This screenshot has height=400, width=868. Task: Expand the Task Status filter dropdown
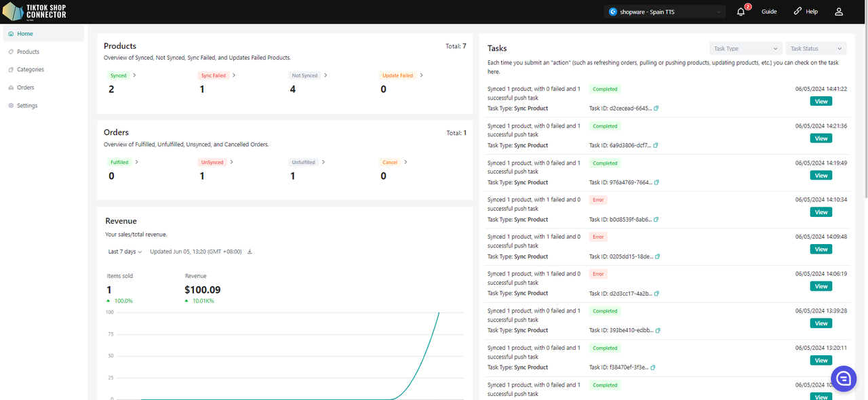tap(816, 49)
